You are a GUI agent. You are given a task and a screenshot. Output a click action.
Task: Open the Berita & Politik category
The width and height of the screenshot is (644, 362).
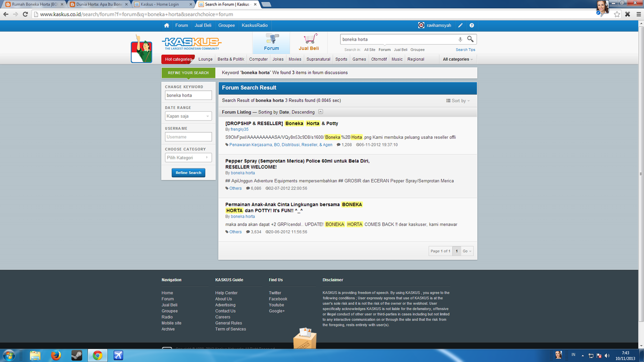(x=231, y=59)
